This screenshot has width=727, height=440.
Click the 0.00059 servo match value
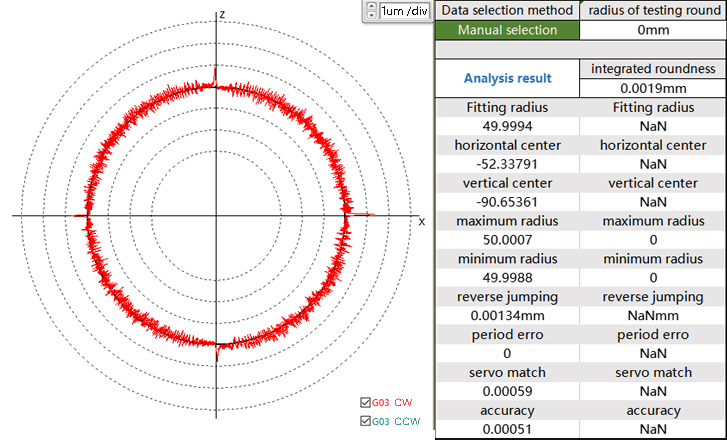[507, 391]
